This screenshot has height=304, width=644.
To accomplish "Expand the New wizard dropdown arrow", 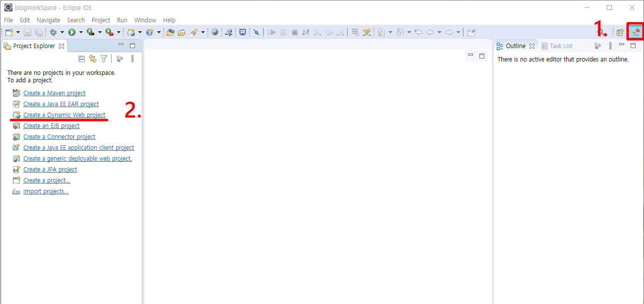I will [x=18, y=32].
